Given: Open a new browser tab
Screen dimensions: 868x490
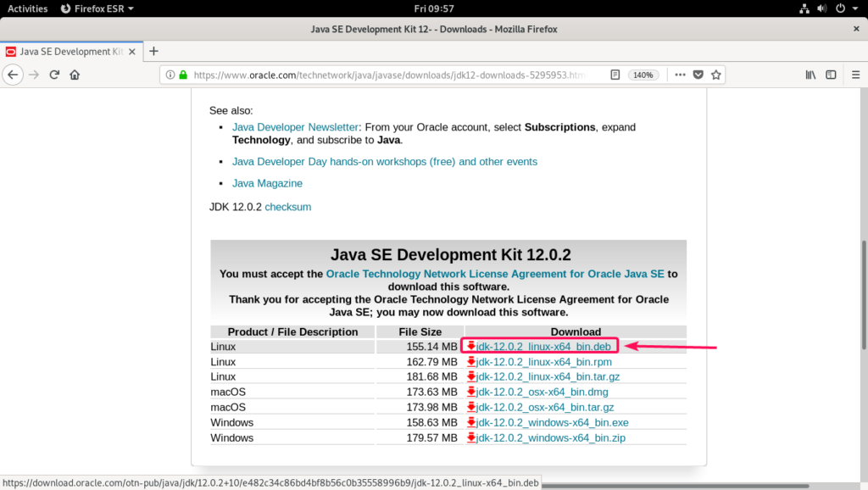Looking at the screenshot, I should pyautogui.click(x=153, y=51).
